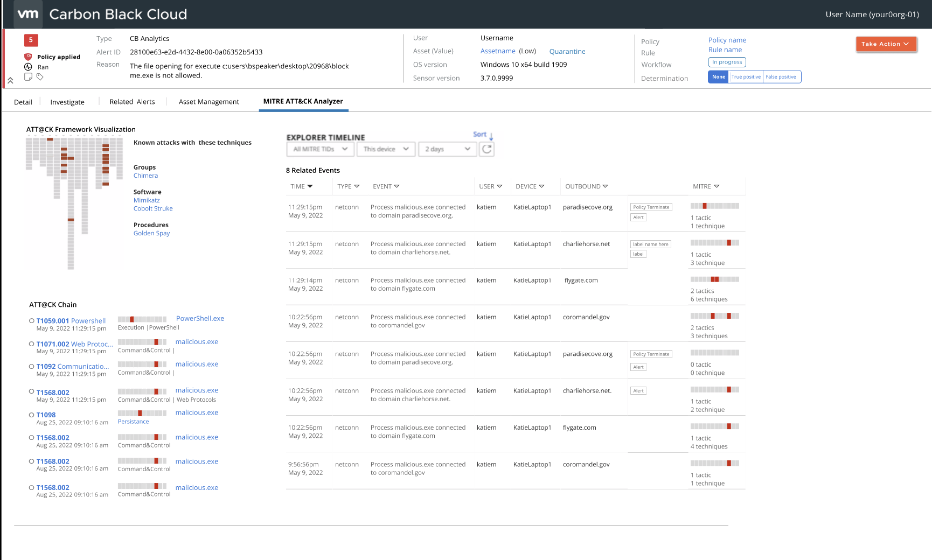Switch to the Detail tab
932x560 pixels.
pos(23,102)
